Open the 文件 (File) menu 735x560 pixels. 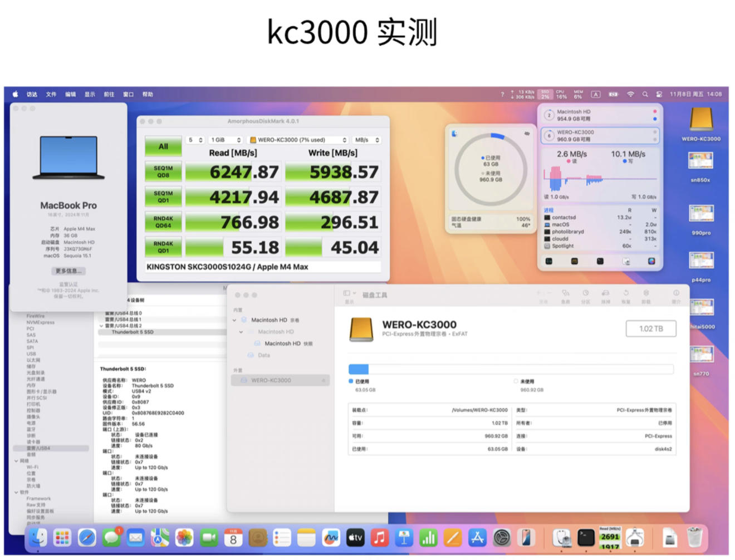click(51, 95)
